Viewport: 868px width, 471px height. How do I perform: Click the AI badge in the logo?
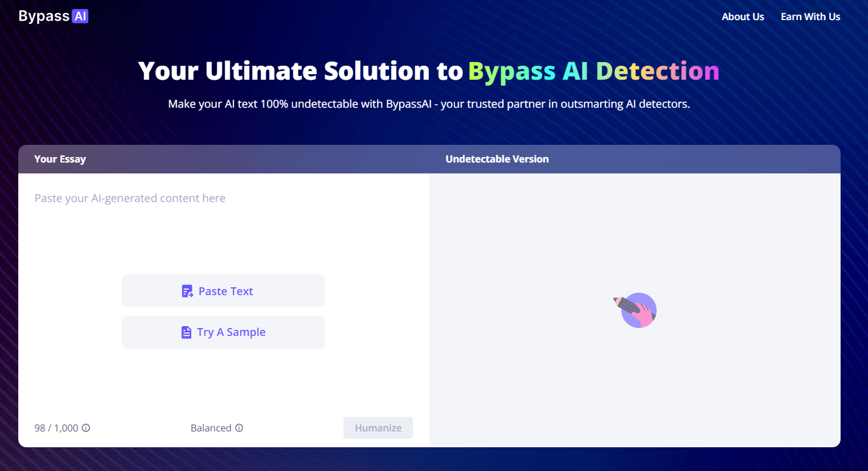pos(80,16)
